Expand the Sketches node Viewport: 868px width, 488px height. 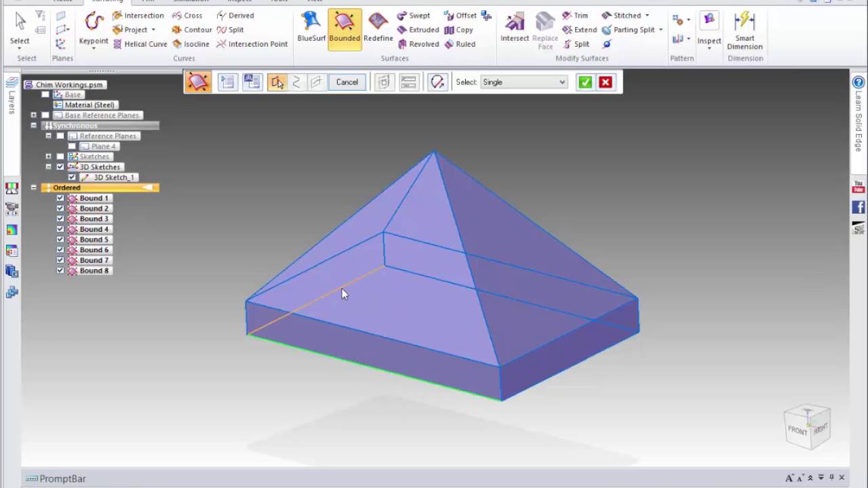pos(48,157)
